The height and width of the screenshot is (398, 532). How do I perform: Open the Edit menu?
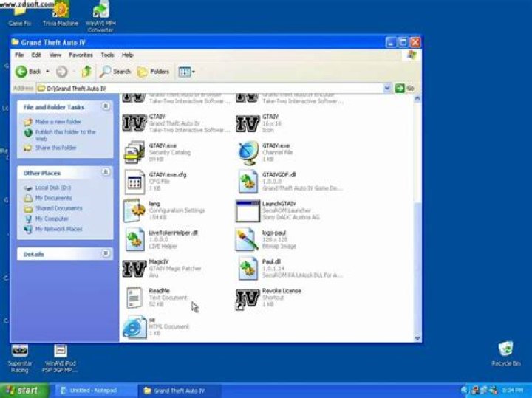pos(36,55)
